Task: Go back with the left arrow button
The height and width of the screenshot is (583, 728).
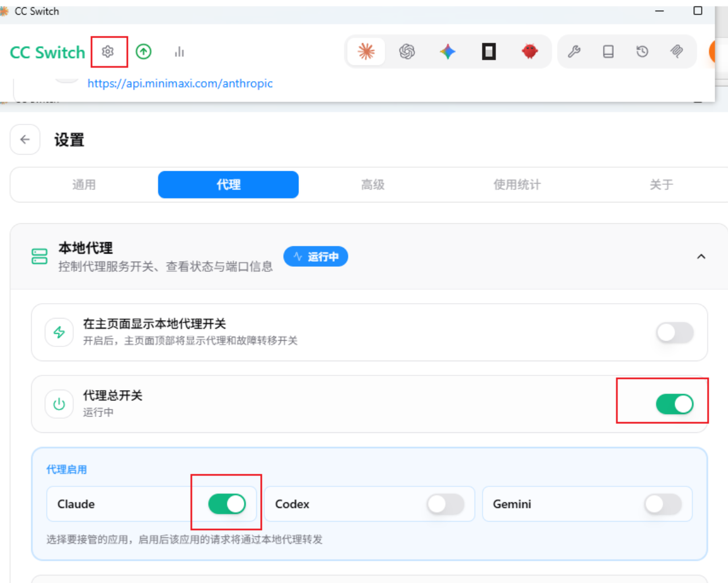Action: coord(25,139)
